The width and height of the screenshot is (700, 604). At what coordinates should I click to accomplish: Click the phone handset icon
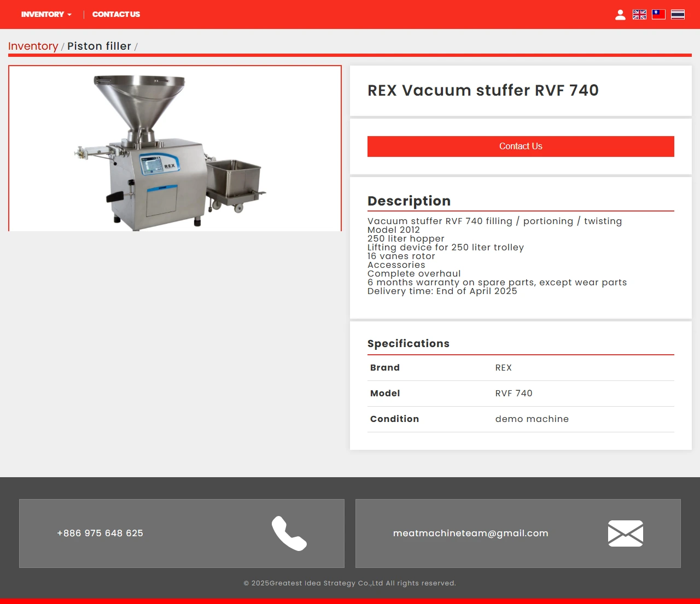[289, 533]
